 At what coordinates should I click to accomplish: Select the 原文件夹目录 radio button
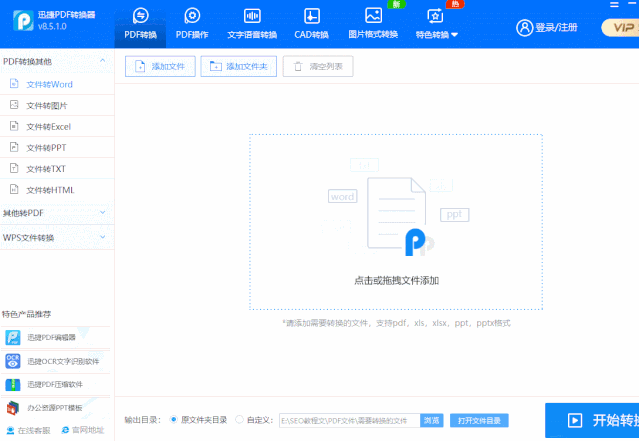point(174,419)
